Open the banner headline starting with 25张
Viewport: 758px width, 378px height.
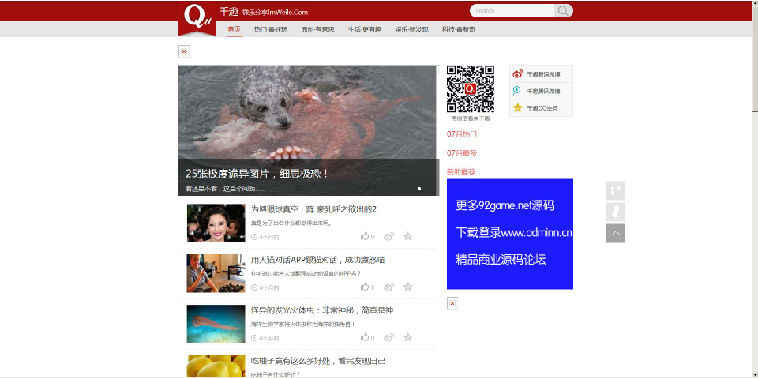257,174
